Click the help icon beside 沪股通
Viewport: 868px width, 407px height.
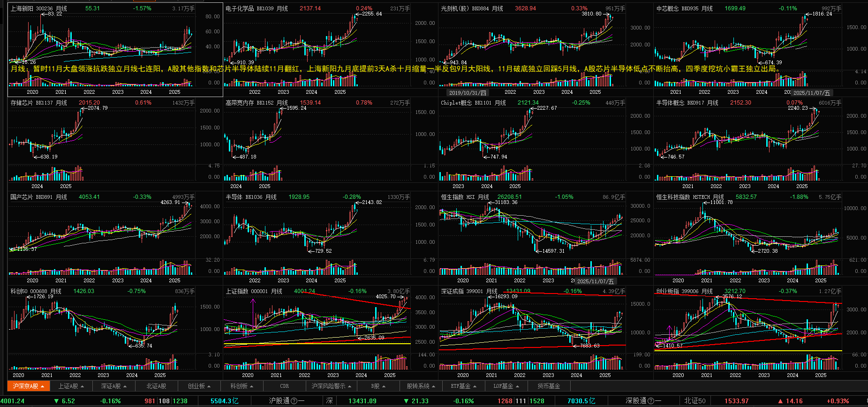pyautogui.click(x=294, y=401)
